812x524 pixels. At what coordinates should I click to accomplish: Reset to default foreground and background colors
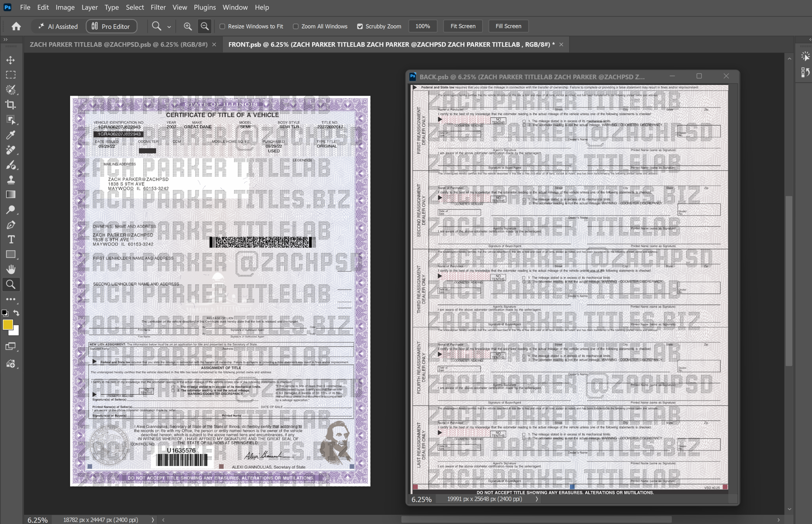[5, 313]
